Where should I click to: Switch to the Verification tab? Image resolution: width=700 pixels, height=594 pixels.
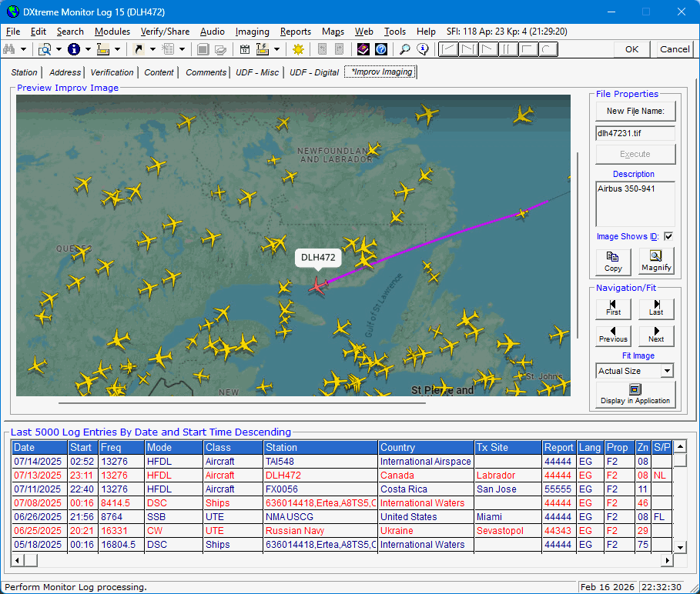click(112, 72)
